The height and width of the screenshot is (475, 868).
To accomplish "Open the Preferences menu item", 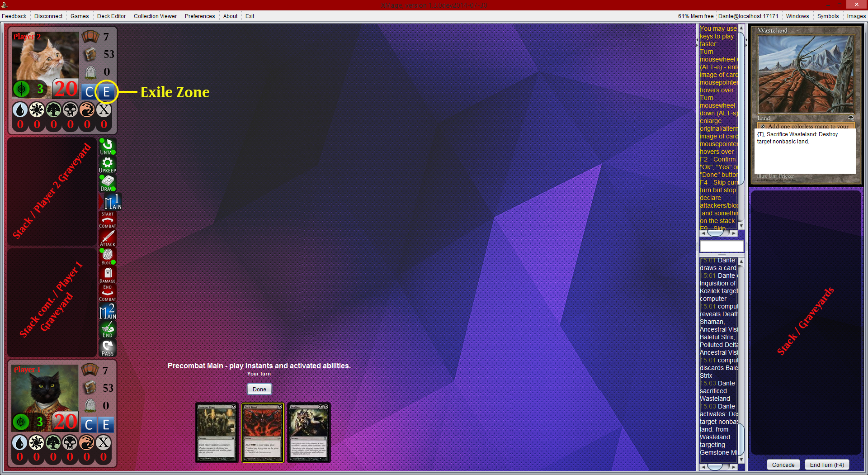I will click(x=199, y=16).
